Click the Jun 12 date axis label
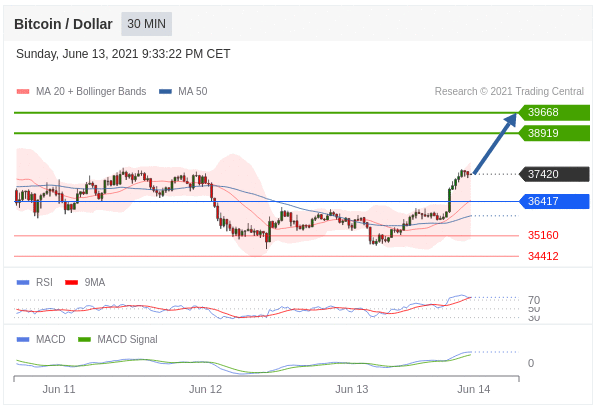This screenshot has width=596, height=408. point(205,389)
